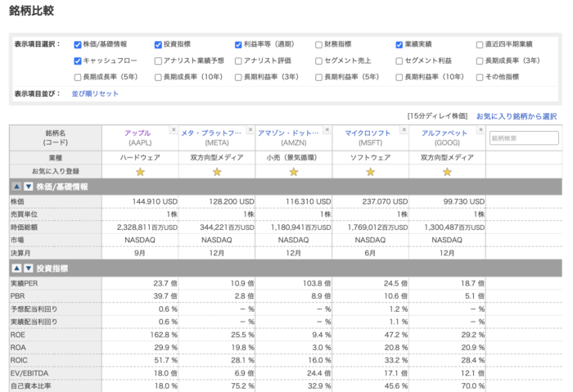573x392 pixels.
Task: Select Microsoft 決算月 value 6月
Action: coord(370,253)
